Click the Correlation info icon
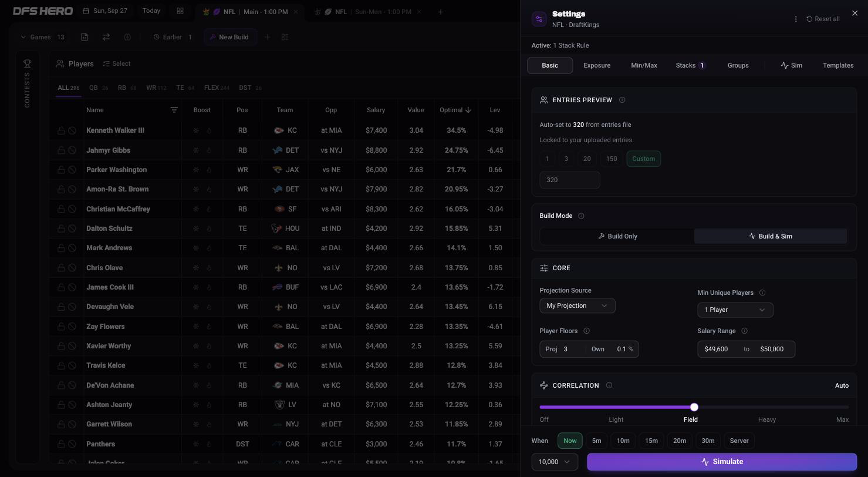The image size is (868, 477). point(609,385)
